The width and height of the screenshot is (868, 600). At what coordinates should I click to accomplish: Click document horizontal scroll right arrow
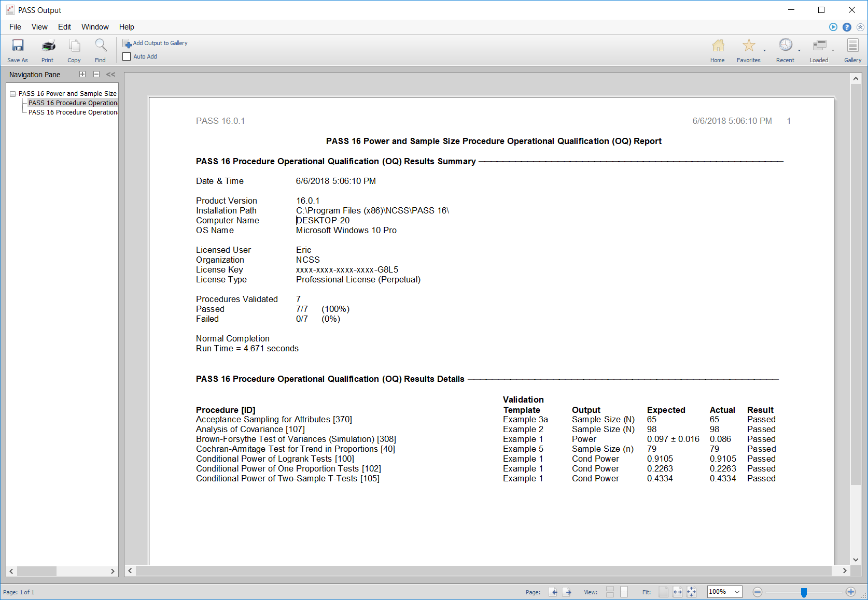[845, 570]
